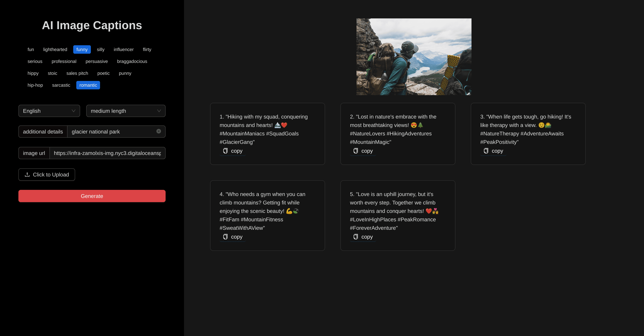Toggle the poetic tone tag
This screenshot has width=644, height=336.
point(103,73)
